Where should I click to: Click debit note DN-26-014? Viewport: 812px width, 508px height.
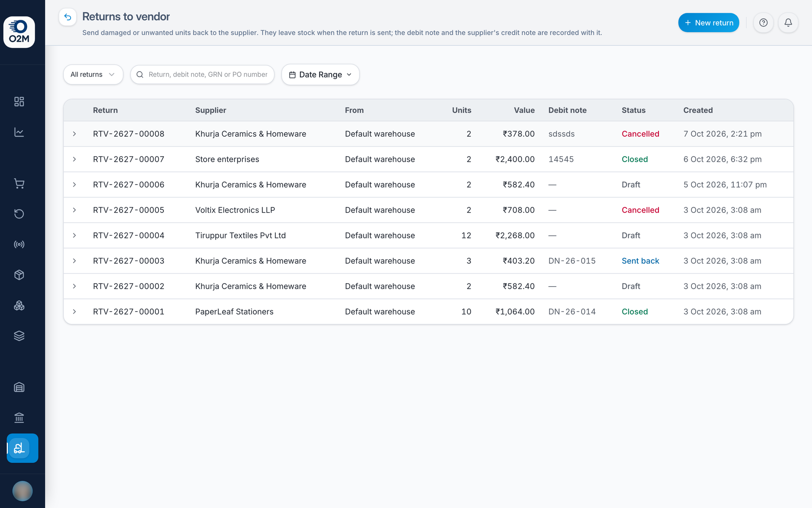572,312
